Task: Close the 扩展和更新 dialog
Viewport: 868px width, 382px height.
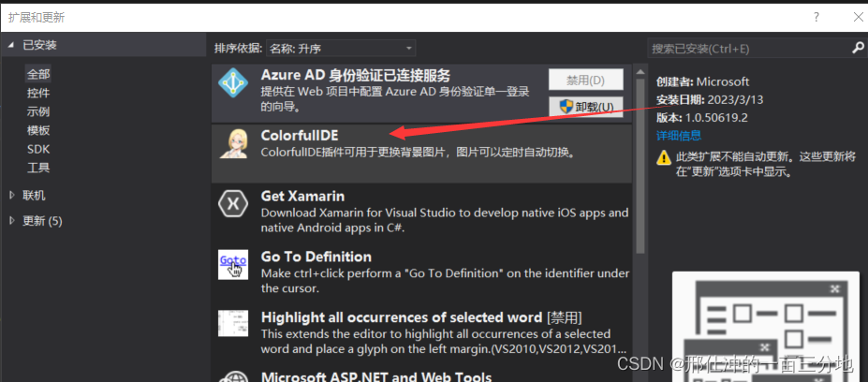Action: point(858,17)
